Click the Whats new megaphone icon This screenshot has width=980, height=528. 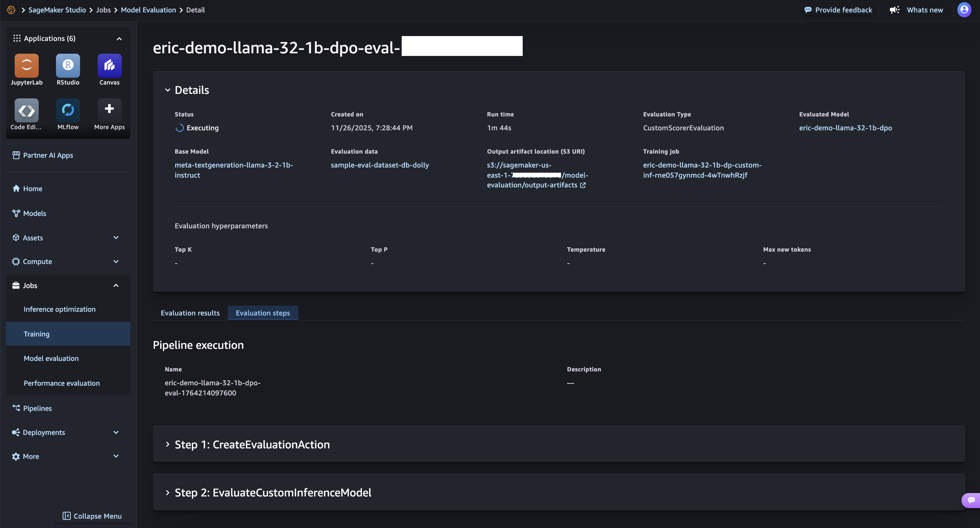[x=894, y=10]
